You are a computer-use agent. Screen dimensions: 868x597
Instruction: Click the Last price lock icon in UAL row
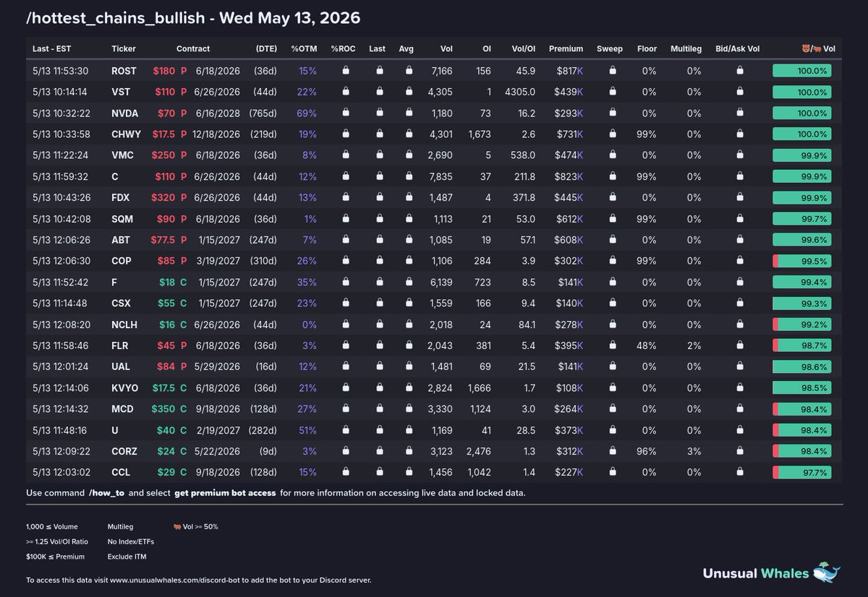pyautogui.click(x=379, y=366)
